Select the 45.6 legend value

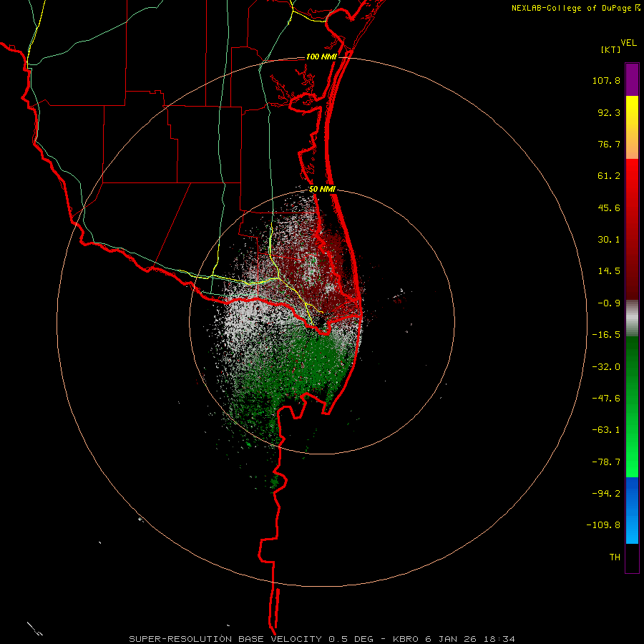point(609,208)
